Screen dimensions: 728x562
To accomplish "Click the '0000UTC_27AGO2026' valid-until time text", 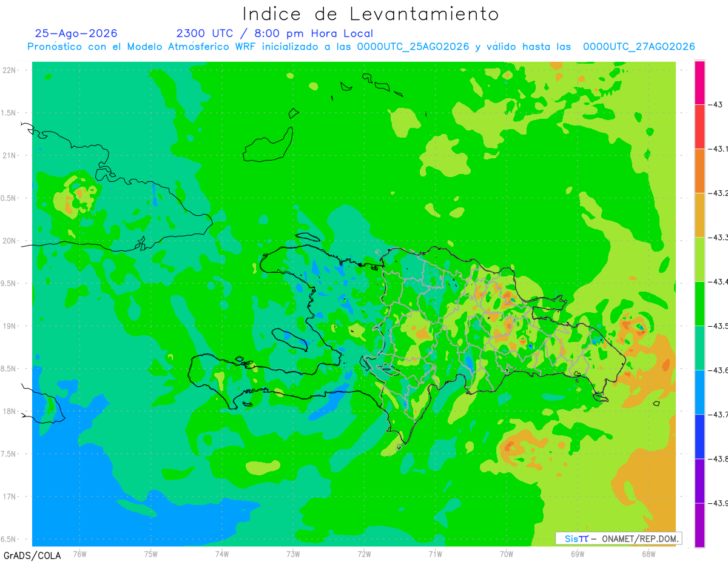I will (639, 47).
